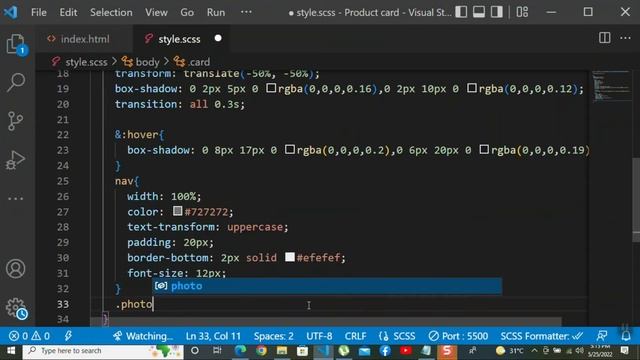Open the Manage gear icon
The image size is (640, 360).
pos(16,308)
